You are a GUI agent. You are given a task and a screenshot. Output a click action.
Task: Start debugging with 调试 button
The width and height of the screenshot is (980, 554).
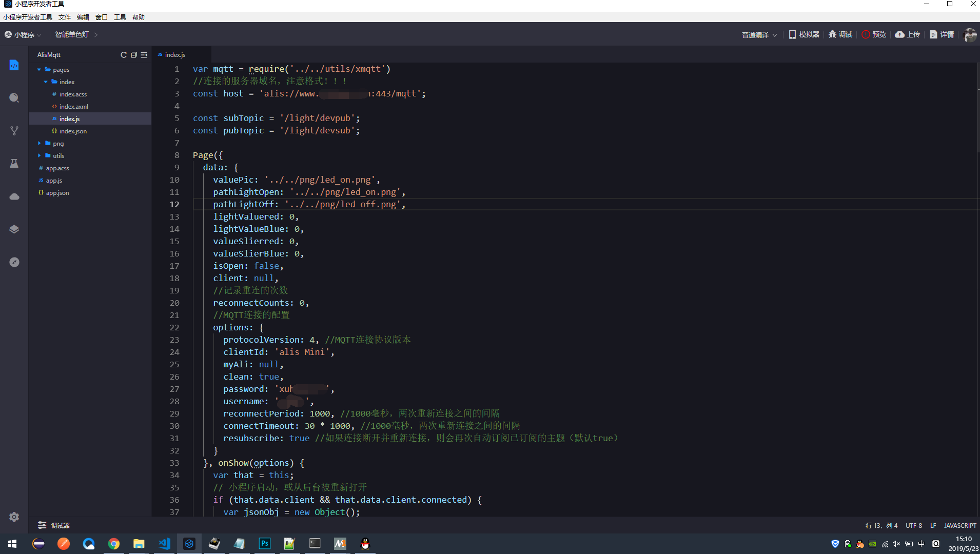pos(840,34)
